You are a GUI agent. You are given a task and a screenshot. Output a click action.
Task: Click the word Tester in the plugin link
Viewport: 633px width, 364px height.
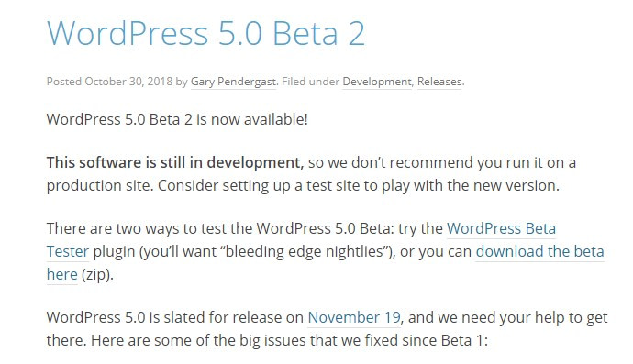(x=67, y=251)
